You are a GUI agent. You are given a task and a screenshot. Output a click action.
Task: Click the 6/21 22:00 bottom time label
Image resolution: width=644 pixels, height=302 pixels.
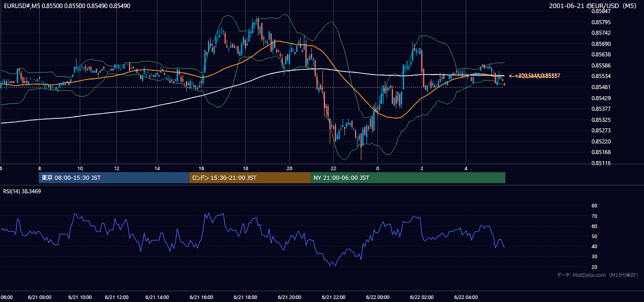pyautogui.click(x=333, y=297)
